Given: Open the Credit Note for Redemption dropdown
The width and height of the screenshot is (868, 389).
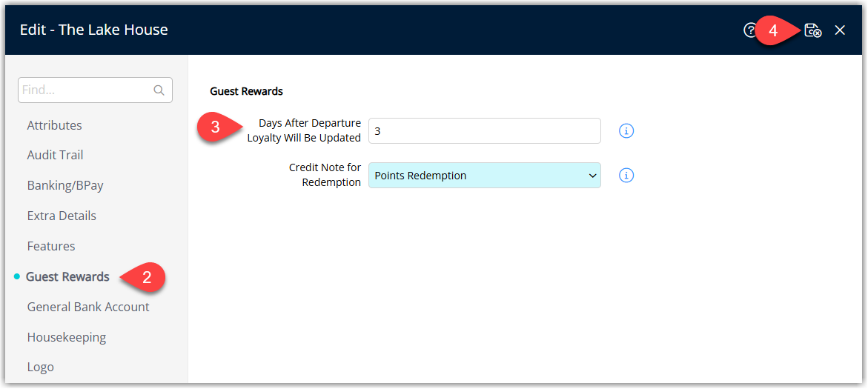Looking at the screenshot, I should [484, 176].
